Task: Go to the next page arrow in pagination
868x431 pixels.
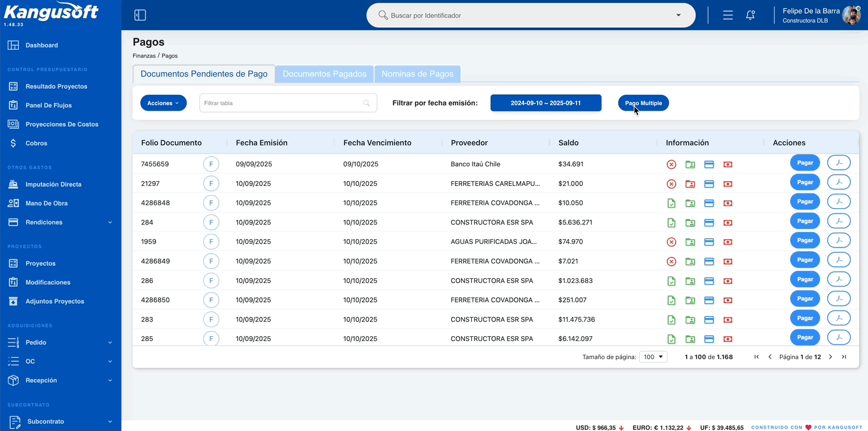Action: (831, 357)
